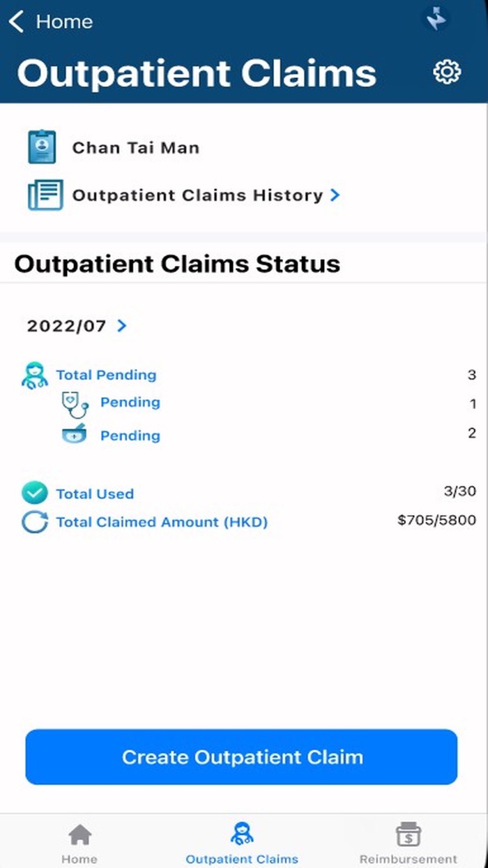This screenshot has width=488, height=868.
Task: Tap the Total Pending nurse icon
Action: 35,375
